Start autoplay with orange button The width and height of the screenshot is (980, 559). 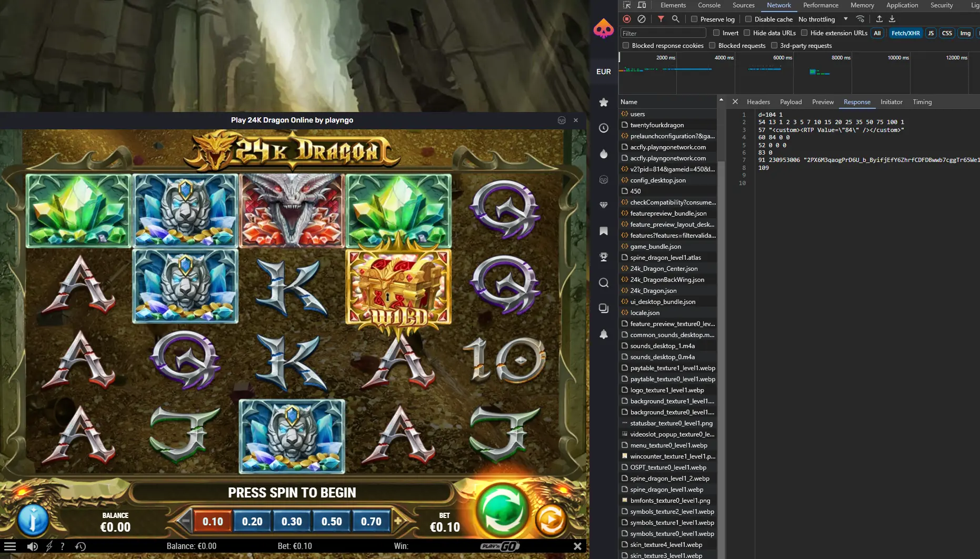551,521
